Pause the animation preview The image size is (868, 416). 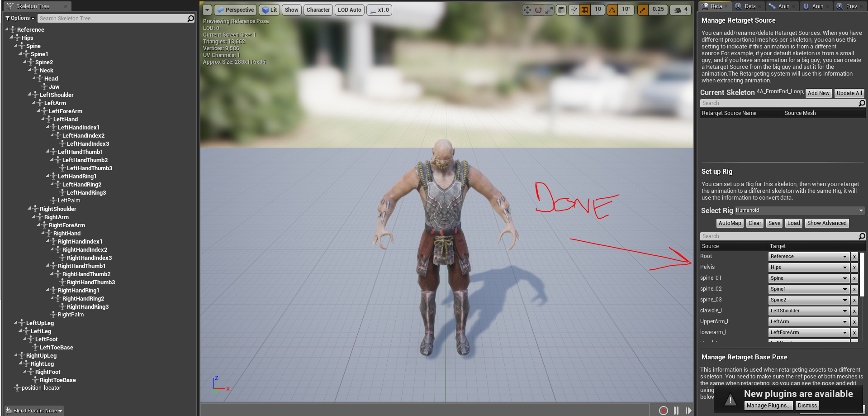pos(676,410)
